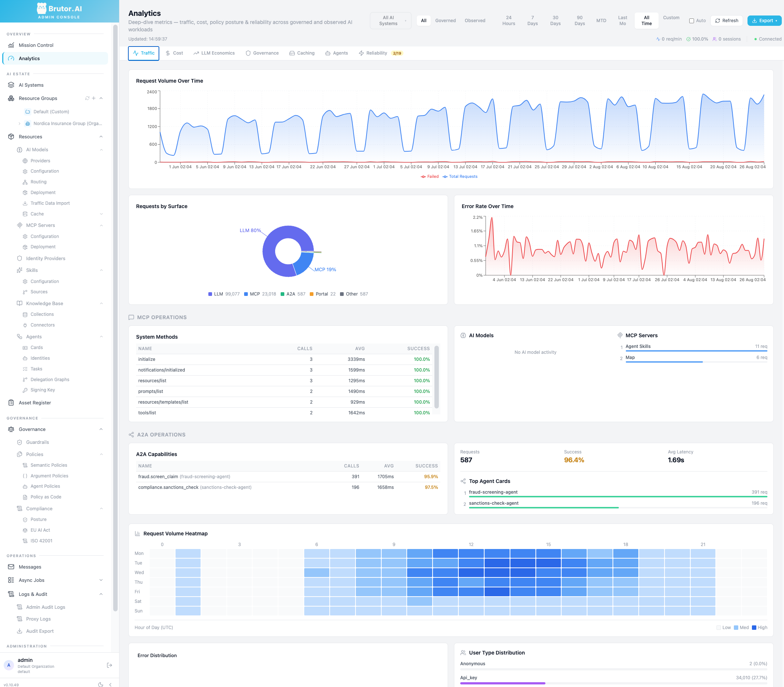Open Mission Control from the sidebar
Viewport: 784px width, 687px height.
click(55, 45)
